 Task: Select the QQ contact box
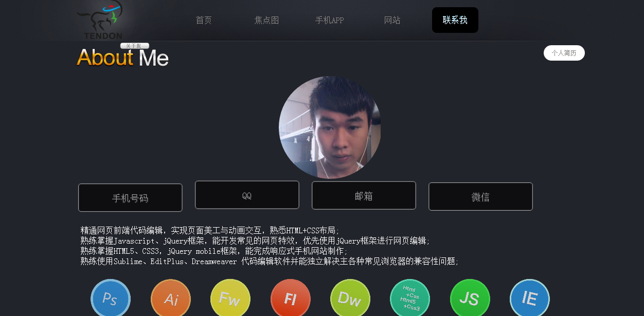pyautogui.click(x=247, y=195)
